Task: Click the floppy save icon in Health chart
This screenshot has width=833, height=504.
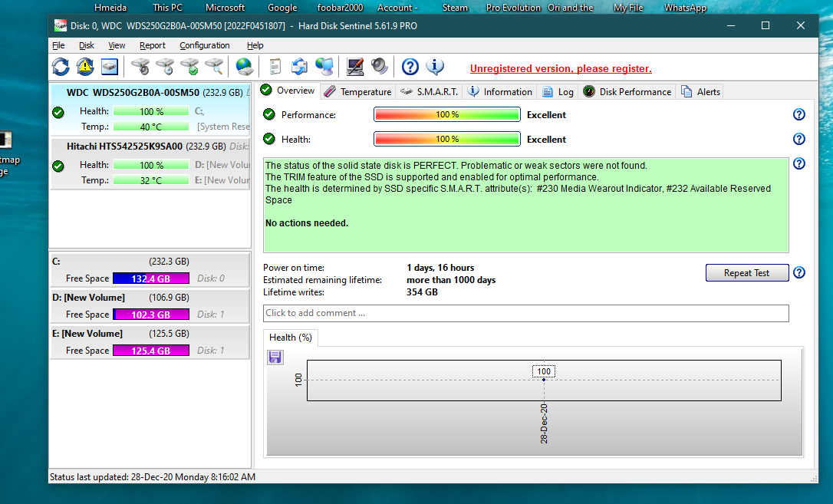Action: click(275, 357)
